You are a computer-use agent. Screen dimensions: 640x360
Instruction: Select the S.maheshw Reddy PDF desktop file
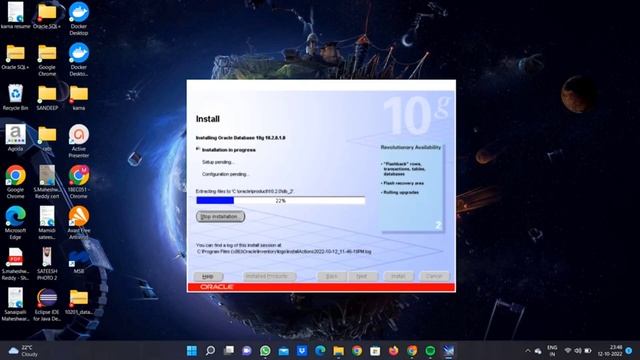pyautogui.click(x=15, y=264)
